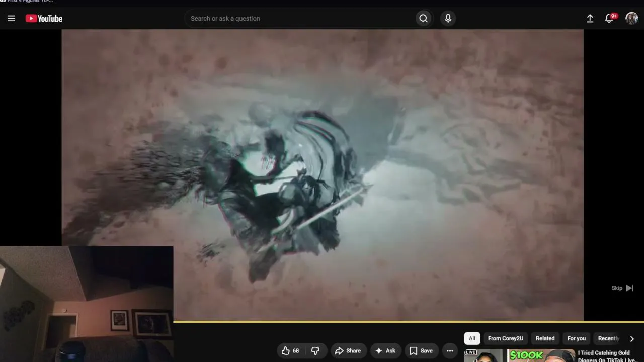This screenshot has width=644, height=362.
Task: Like the video with 68 likes
Action: [x=290, y=351]
